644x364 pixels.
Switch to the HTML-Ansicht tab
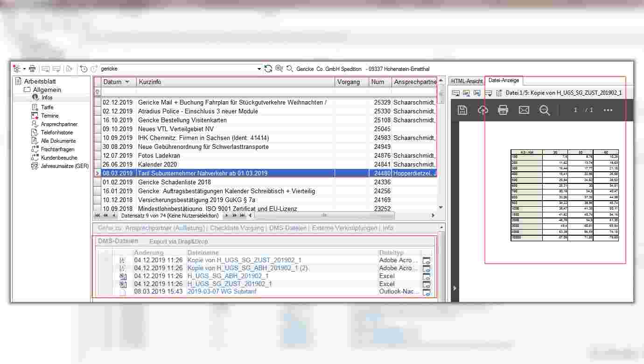pyautogui.click(x=466, y=81)
